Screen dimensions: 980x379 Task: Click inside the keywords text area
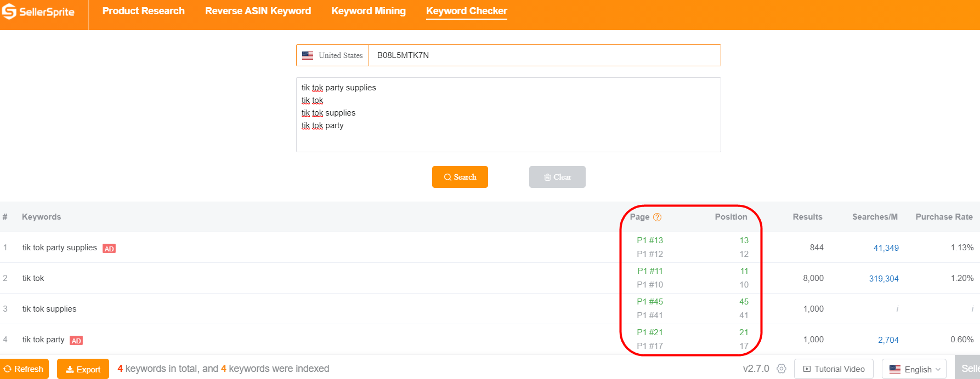pos(508,114)
